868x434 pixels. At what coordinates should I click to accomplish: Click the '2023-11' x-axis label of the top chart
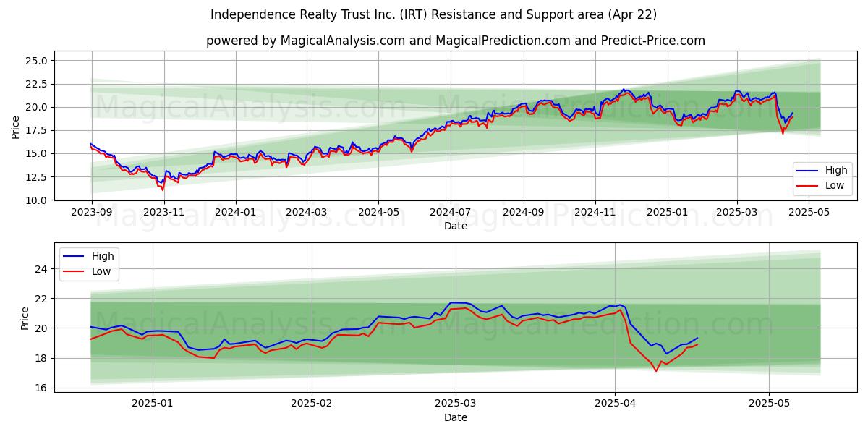click(163, 213)
